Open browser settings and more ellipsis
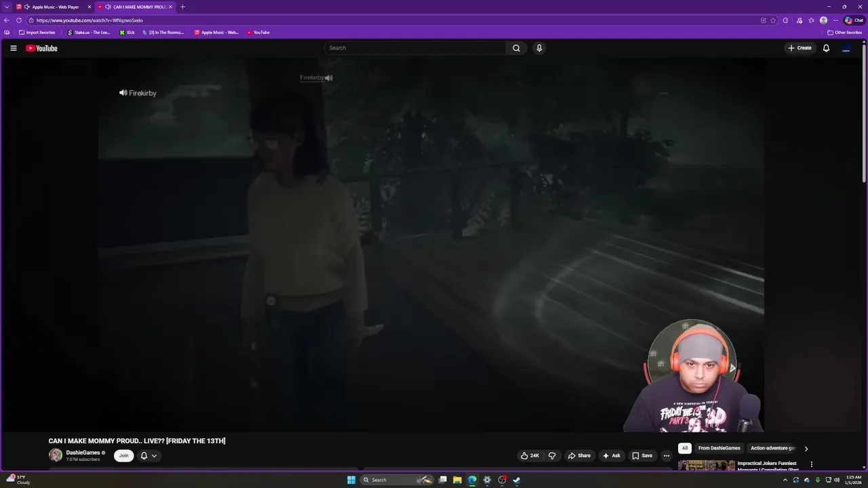868x488 pixels. pos(835,20)
